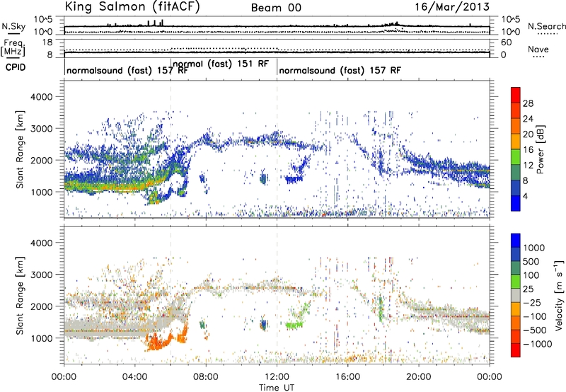This screenshot has width=566, height=392.
Task: Click the '20:00' time tick label
Action: click(419, 377)
